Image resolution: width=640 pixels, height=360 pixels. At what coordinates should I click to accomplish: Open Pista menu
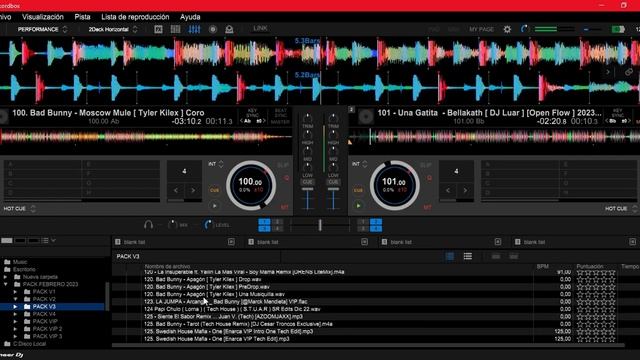coord(82,17)
